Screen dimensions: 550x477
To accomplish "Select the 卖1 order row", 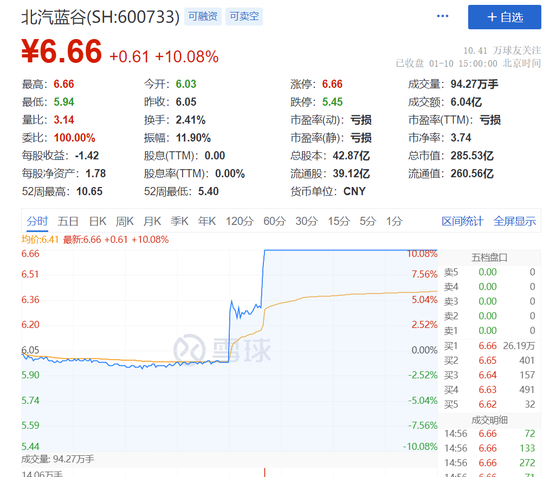I will (x=489, y=330).
